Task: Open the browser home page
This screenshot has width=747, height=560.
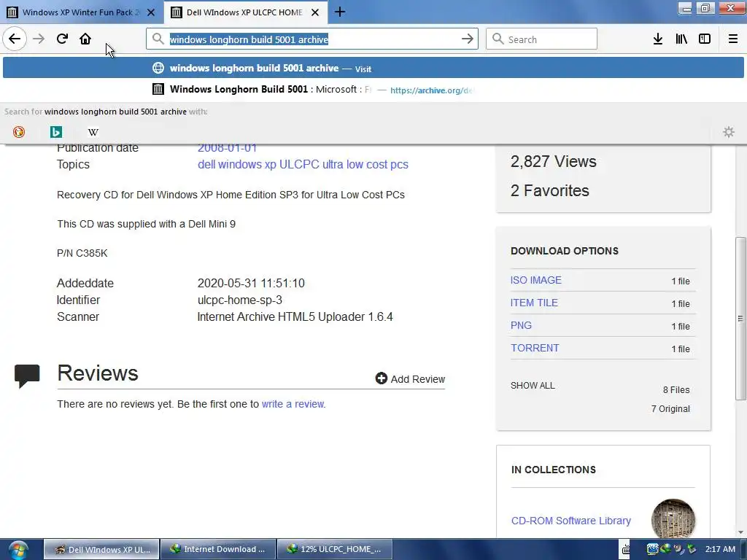Action: click(x=85, y=39)
